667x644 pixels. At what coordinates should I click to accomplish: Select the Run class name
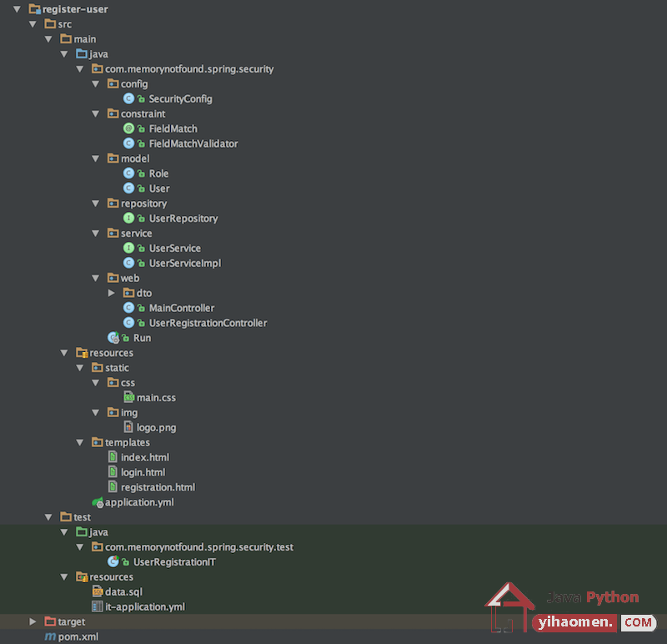click(x=142, y=338)
